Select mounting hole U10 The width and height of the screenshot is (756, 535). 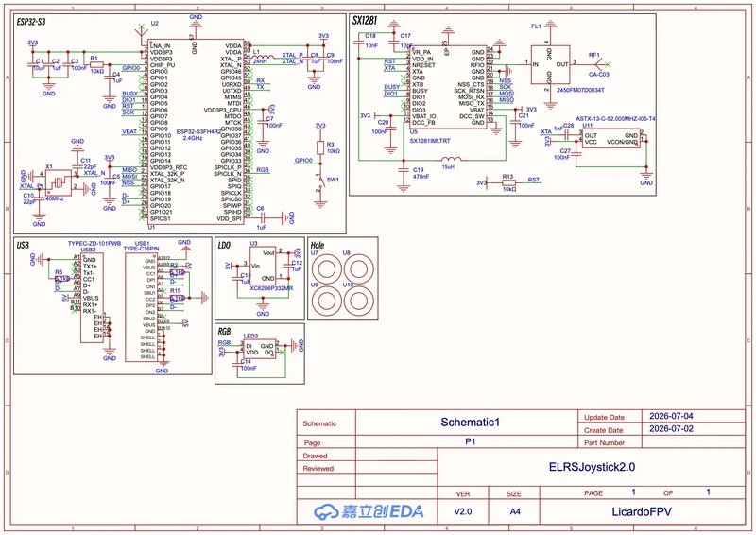(359, 302)
